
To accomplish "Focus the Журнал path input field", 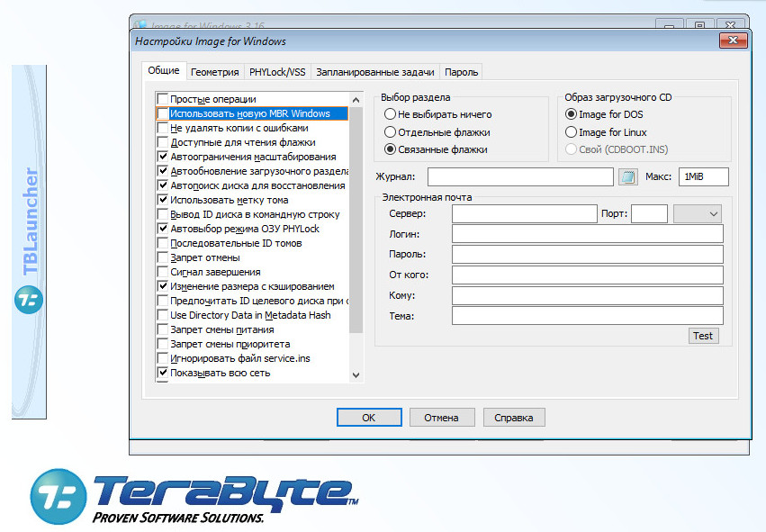I will (520, 176).
